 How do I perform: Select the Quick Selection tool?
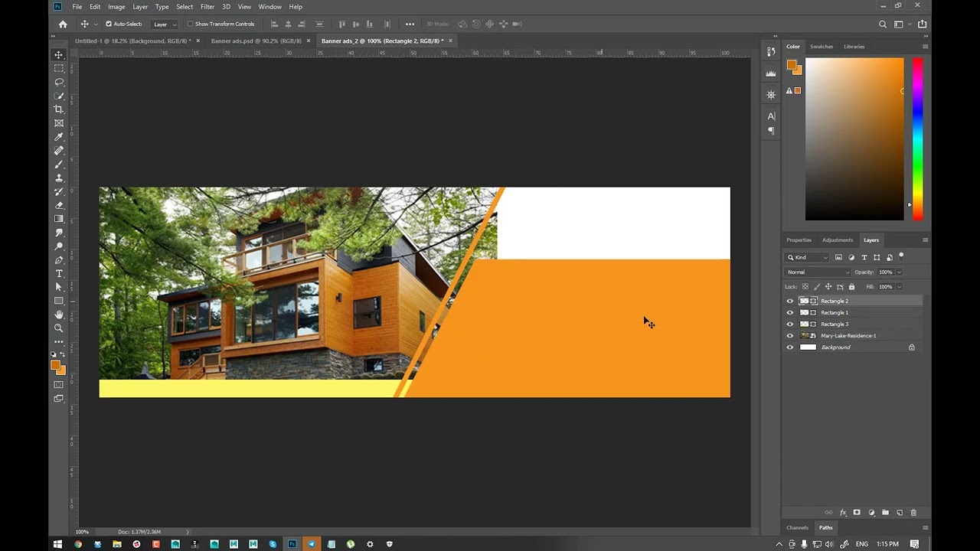59,96
